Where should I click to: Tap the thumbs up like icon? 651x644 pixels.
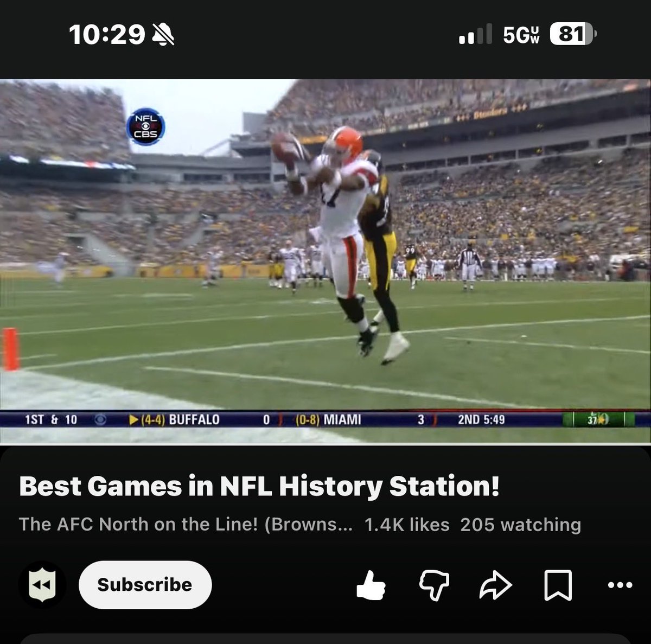pyautogui.click(x=371, y=585)
